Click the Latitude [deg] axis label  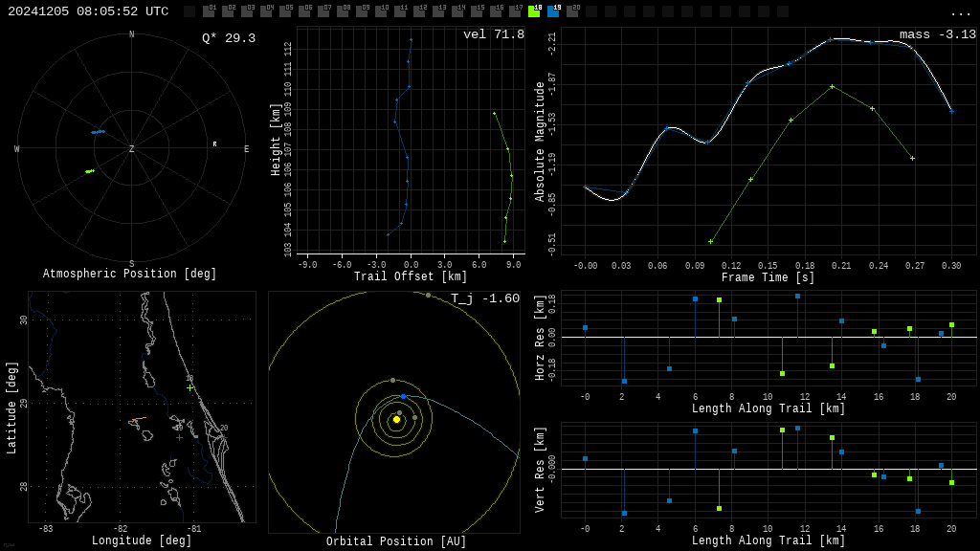[11, 408]
